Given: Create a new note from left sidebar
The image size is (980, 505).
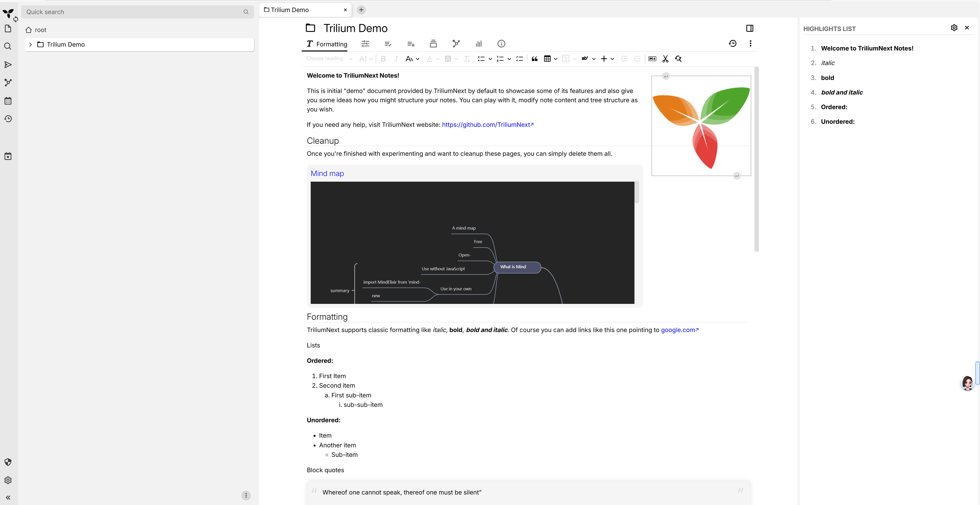Looking at the screenshot, I should pos(8,28).
